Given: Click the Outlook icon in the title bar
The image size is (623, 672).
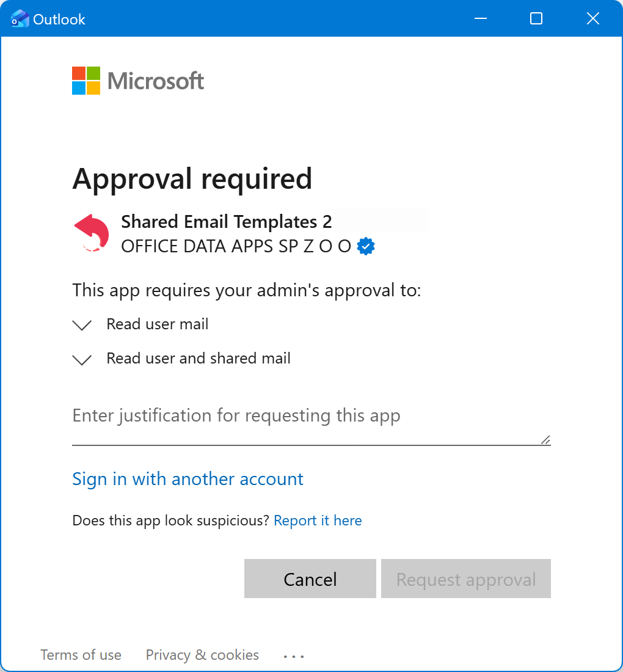Looking at the screenshot, I should (20, 18).
